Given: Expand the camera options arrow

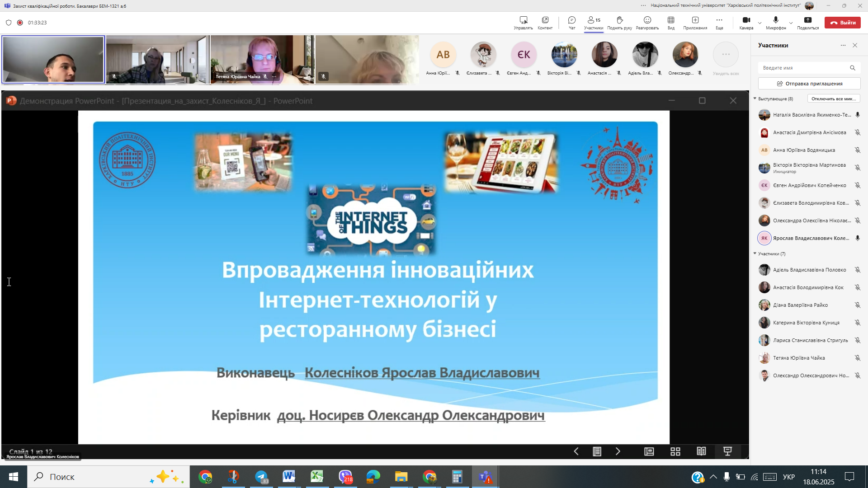Looking at the screenshot, I should click(759, 23).
